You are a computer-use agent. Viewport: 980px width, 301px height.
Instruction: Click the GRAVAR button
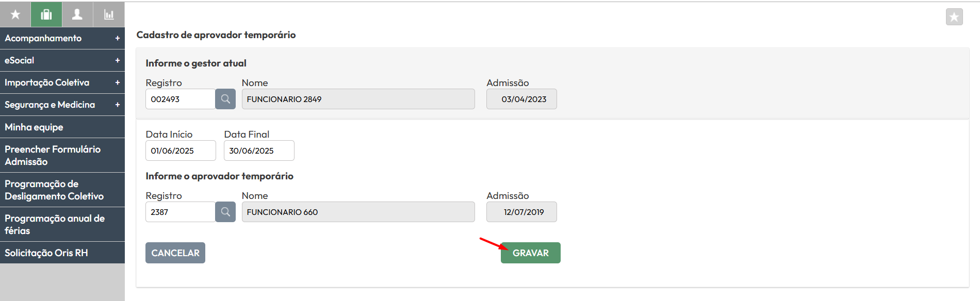pyautogui.click(x=530, y=253)
